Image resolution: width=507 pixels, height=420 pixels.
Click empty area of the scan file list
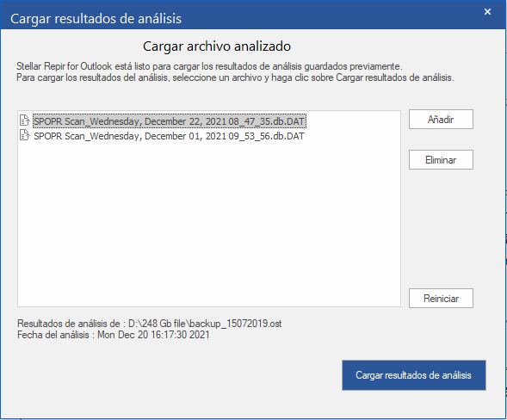click(209, 223)
